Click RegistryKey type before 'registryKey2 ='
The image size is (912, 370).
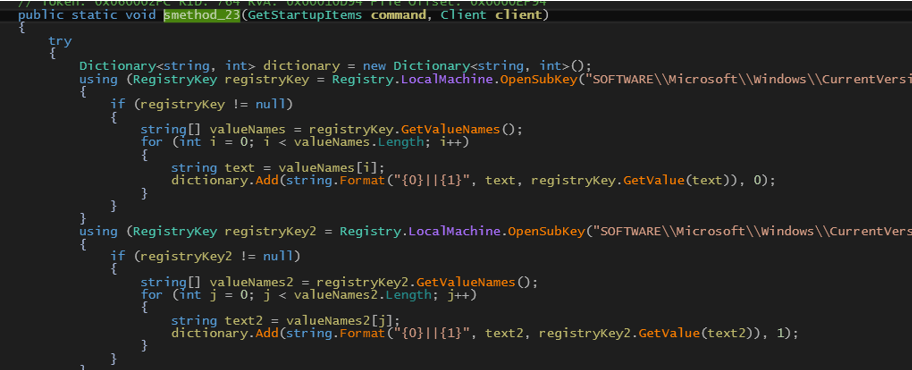point(175,232)
